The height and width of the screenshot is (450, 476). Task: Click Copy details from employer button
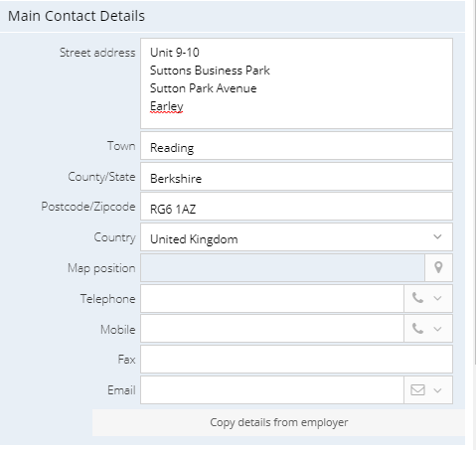(x=278, y=422)
